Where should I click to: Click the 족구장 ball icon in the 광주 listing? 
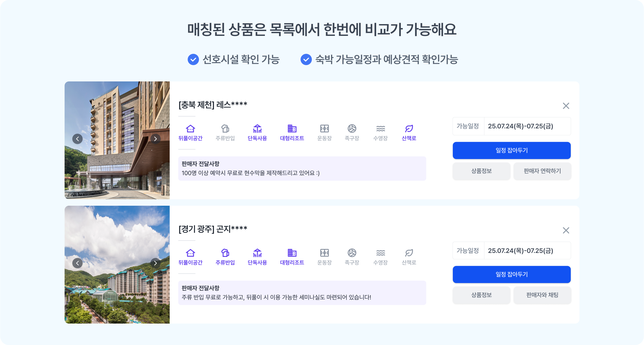pos(352,253)
